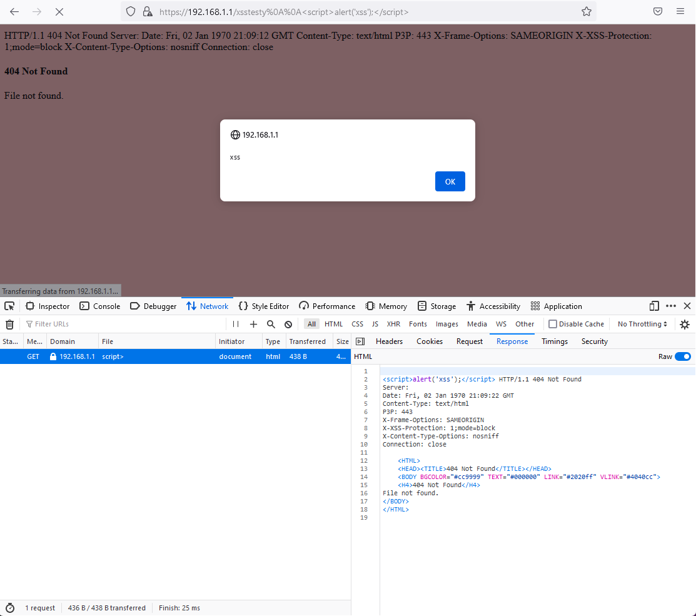The height and width of the screenshot is (616, 696).
Task: Select the Network tab
Action: pos(207,306)
